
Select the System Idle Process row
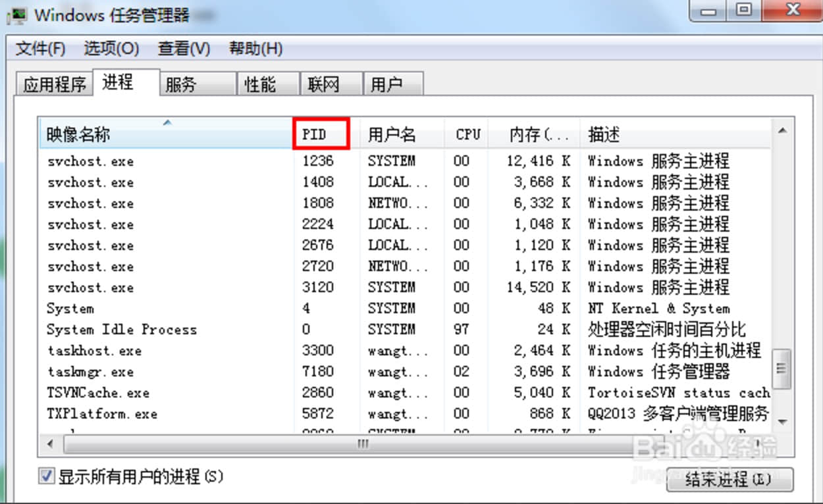[122, 330]
